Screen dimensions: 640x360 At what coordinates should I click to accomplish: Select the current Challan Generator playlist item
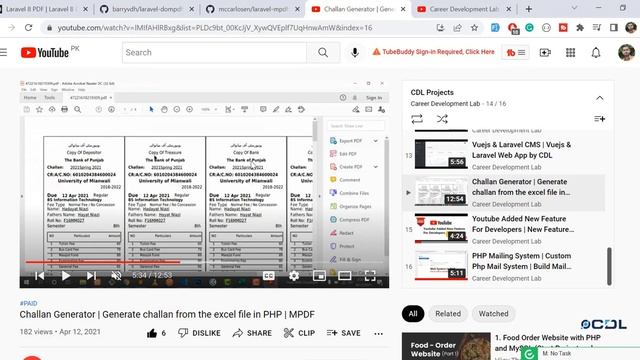pyautogui.click(x=504, y=193)
